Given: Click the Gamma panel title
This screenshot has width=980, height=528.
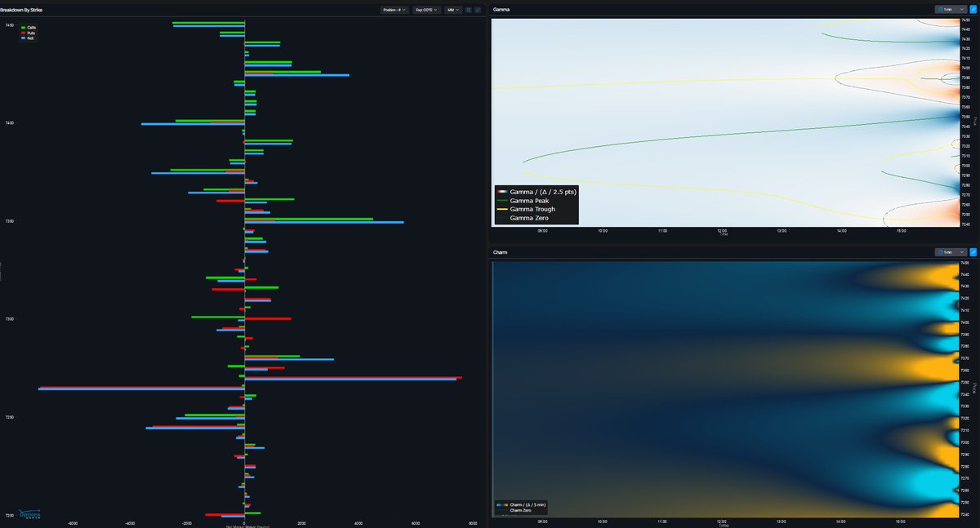Looking at the screenshot, I should coord(501,9).
